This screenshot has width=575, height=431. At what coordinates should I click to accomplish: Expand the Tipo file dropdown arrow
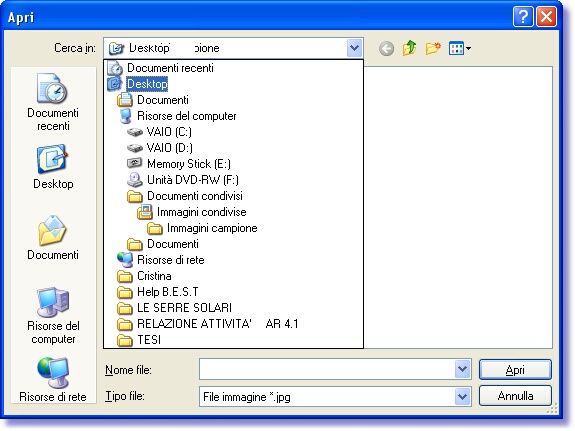(x=462, y=396)
